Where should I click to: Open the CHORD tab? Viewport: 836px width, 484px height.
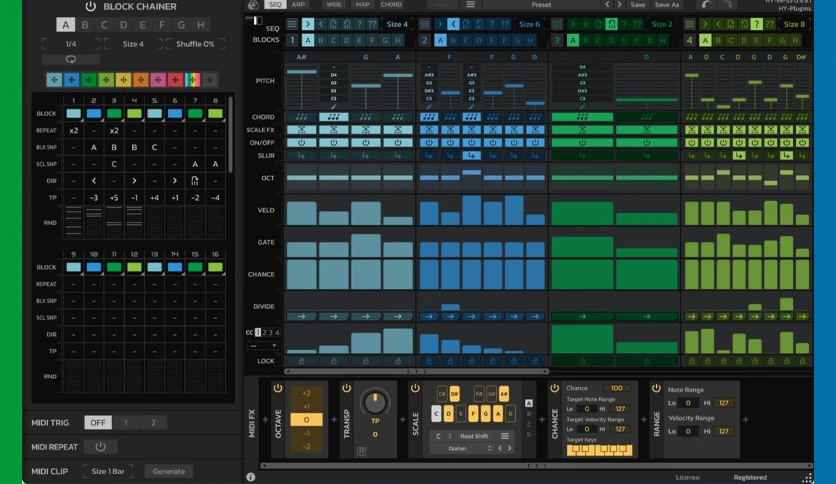point(391,4)
